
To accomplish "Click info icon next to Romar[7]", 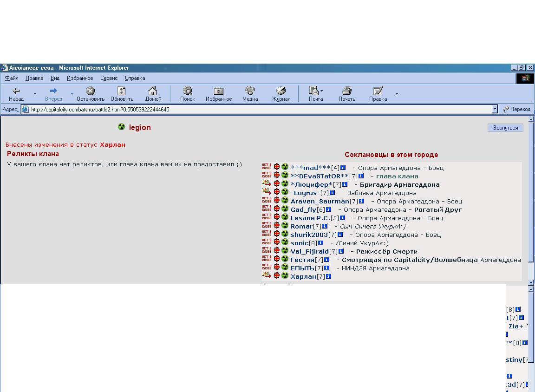I will click(325, 226).
